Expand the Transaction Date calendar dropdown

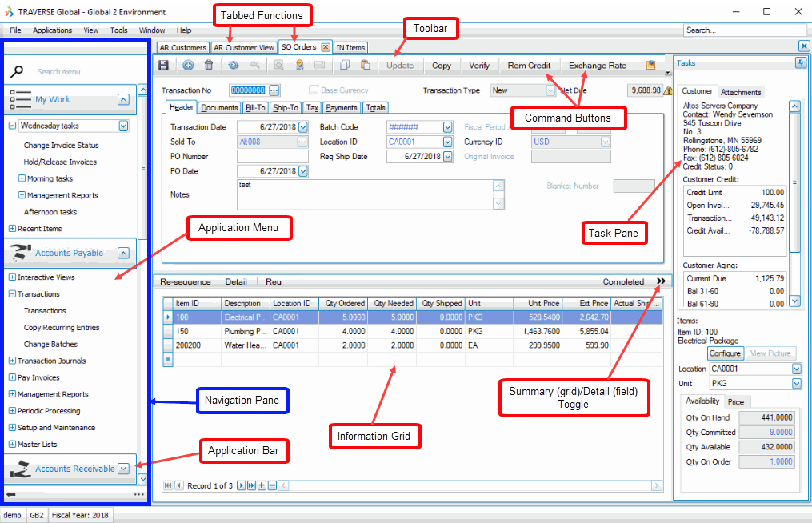coord(302,127)
